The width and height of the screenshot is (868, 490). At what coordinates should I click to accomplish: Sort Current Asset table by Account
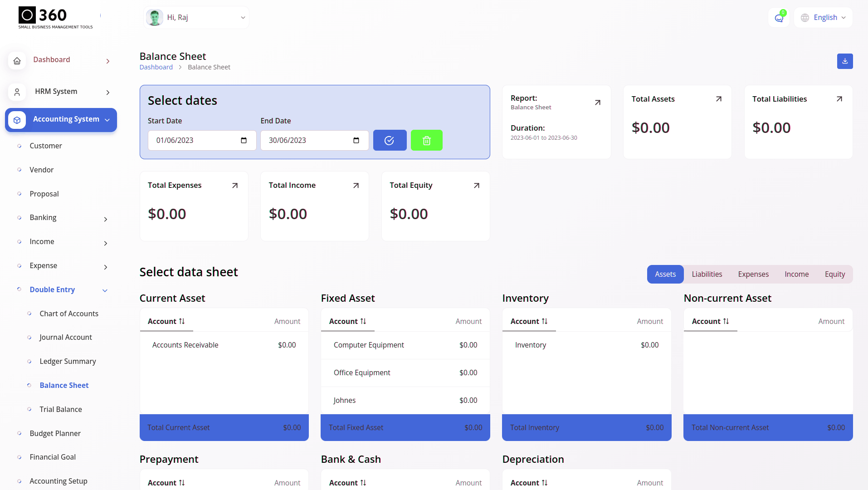pyautogui.click(x=166, y=321)
